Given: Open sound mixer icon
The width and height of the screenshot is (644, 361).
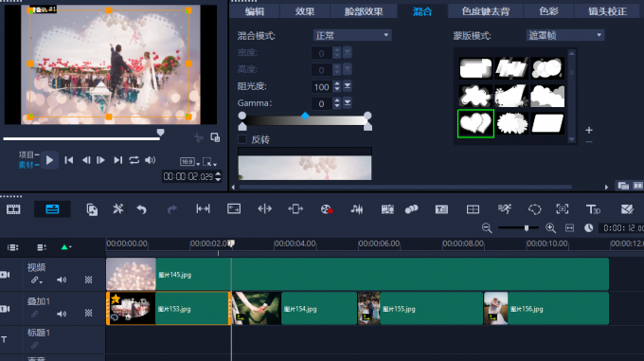Looking at the screenshot, I should tap(356, 209).
